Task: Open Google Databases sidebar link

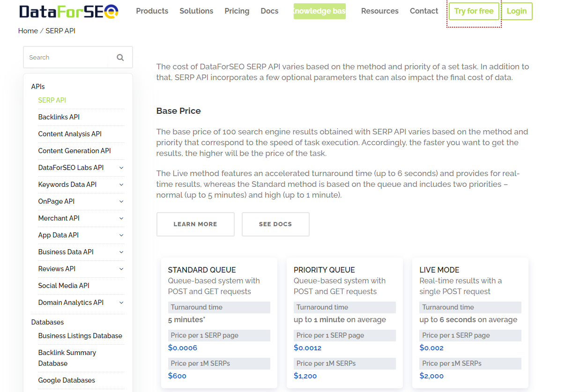Action: click(x=67, y=380)
